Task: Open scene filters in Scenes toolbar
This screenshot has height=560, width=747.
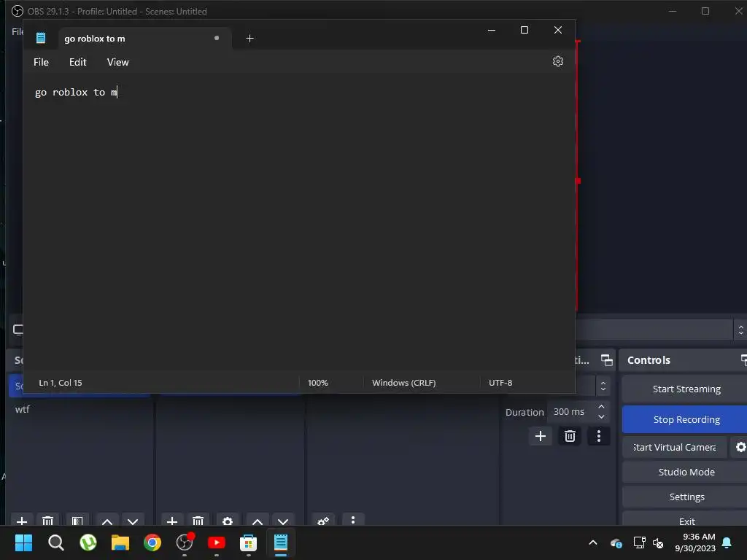Action: pyautogui.click(x=77, y=521)
